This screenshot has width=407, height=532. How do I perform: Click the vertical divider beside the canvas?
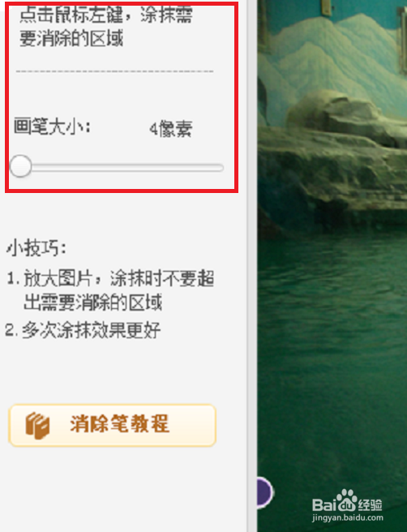[x=251, y=266]
